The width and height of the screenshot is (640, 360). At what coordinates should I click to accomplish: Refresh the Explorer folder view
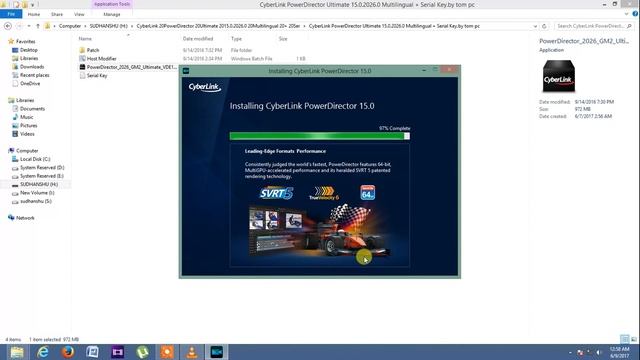pyautogui.click(x=544, y=26)
